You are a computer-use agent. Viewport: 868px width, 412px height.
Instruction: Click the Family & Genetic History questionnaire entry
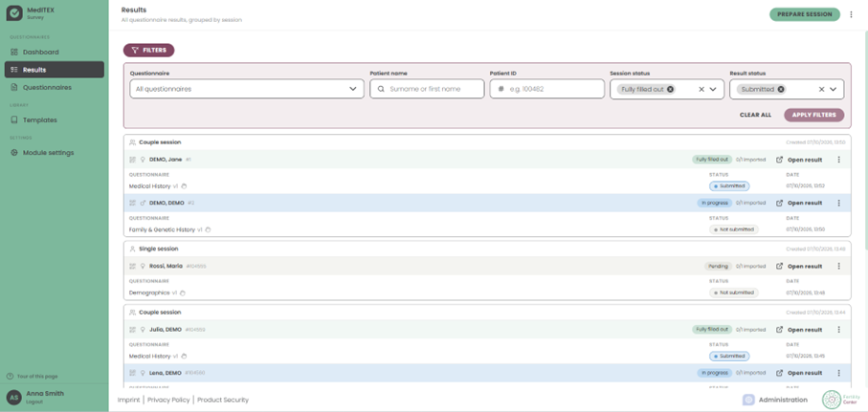(x=167, y=229)
